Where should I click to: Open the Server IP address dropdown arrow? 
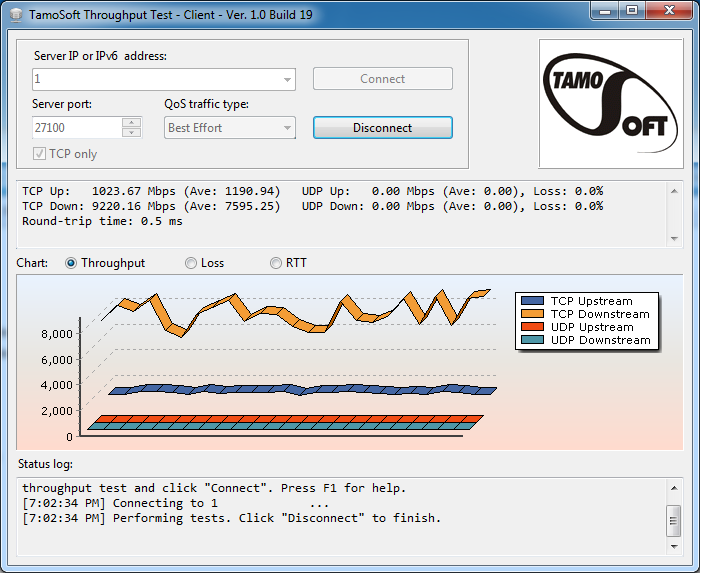(287, 80)
